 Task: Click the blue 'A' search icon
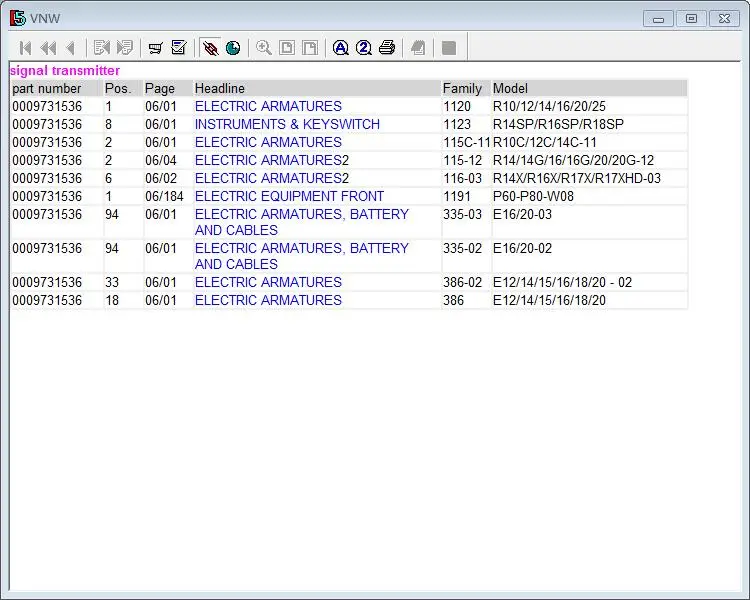pos(341,48)
